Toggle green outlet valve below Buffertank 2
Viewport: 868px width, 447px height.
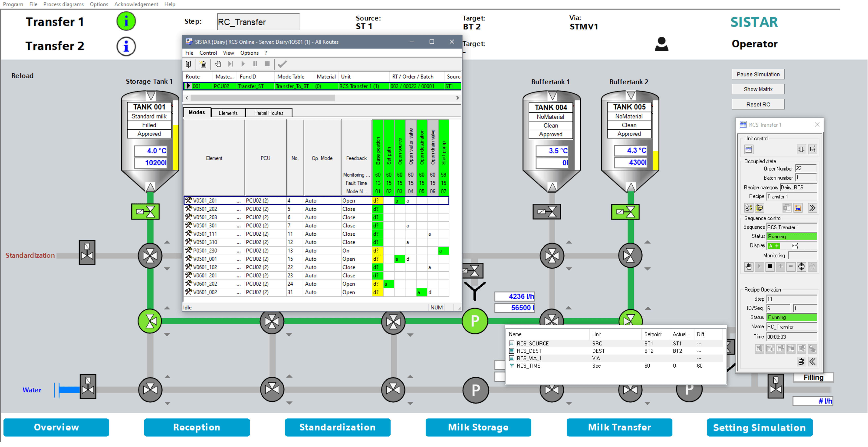point(625,212)
